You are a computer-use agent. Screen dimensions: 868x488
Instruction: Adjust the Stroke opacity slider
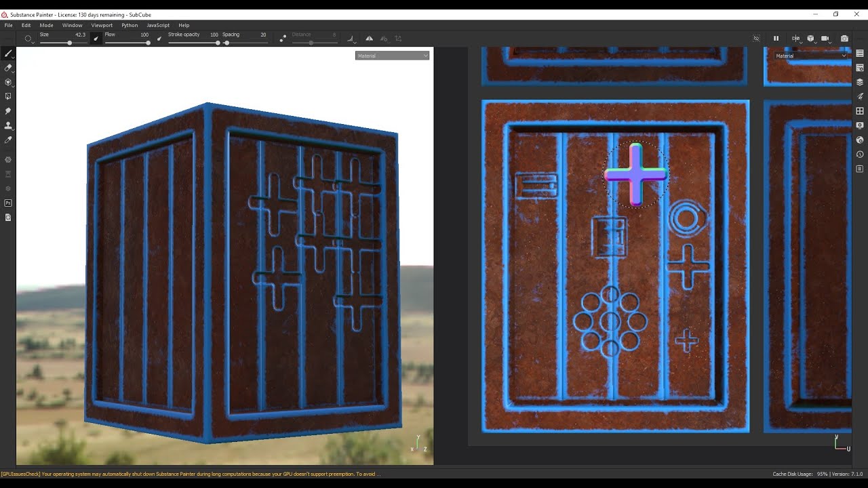[x=193, y=43]
